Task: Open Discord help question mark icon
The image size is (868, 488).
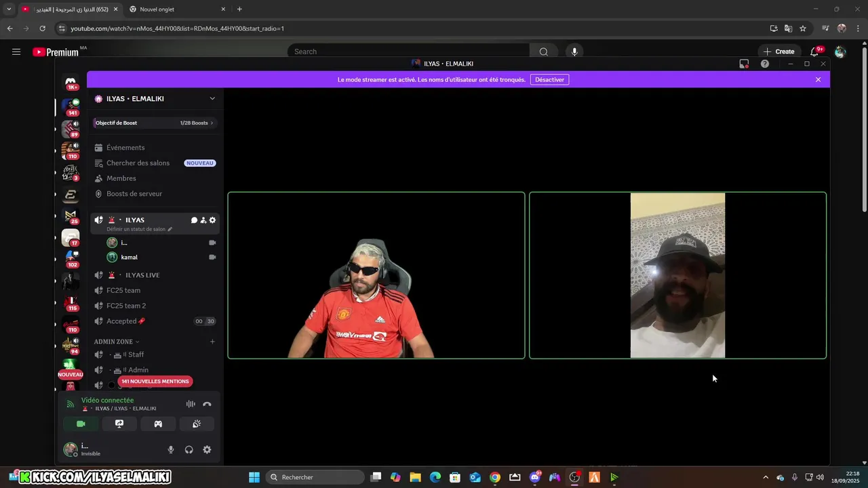Action: (765, 64)
